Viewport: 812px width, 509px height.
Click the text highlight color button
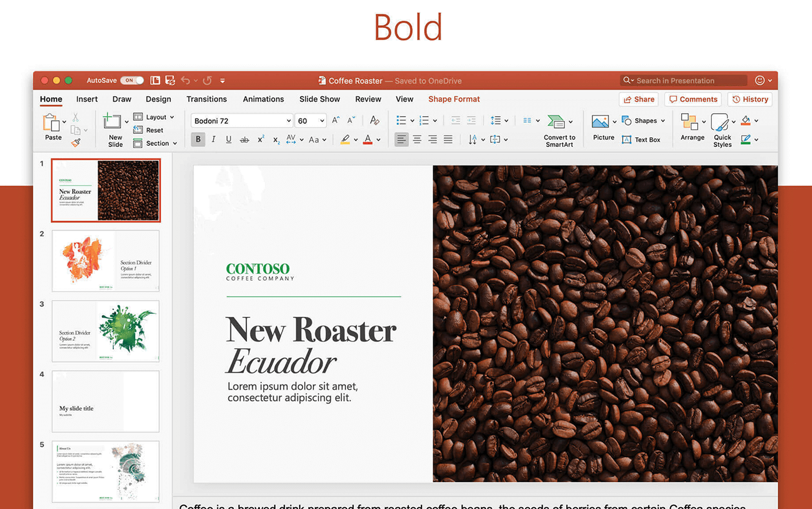click(345, 140)
